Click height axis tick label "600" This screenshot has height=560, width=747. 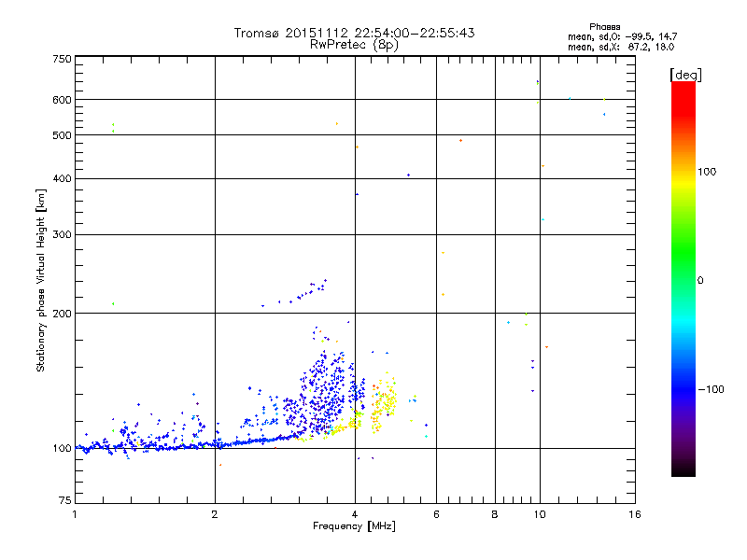coord(62,100)
